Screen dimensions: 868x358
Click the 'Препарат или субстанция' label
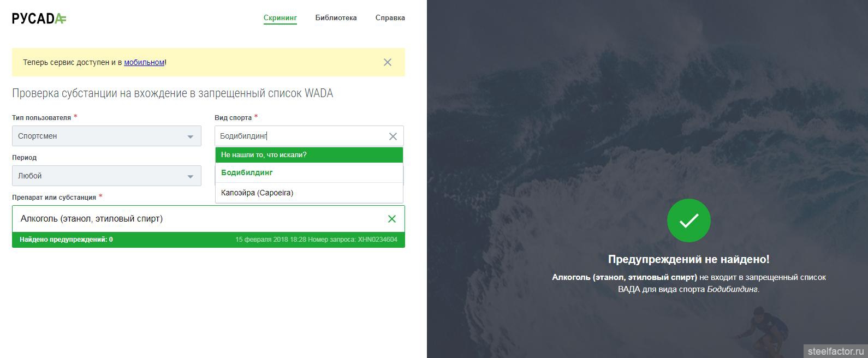(x=54, y=198)
